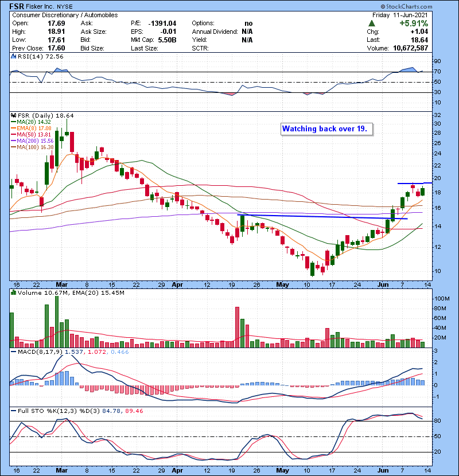
Task: Click the tallest volume bar in early March
Action: 57,322
